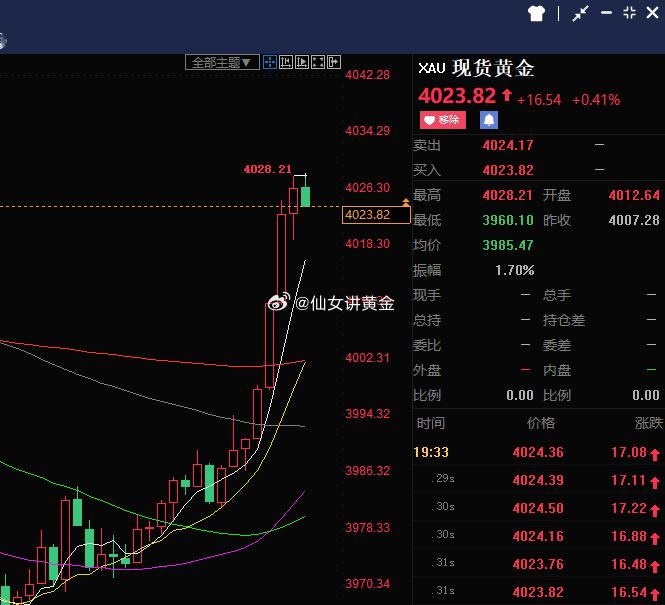Image resolution: width=665 pixels, height=605 pixels.
Task: Click the restore-down window icon
Action: point(629,13)
